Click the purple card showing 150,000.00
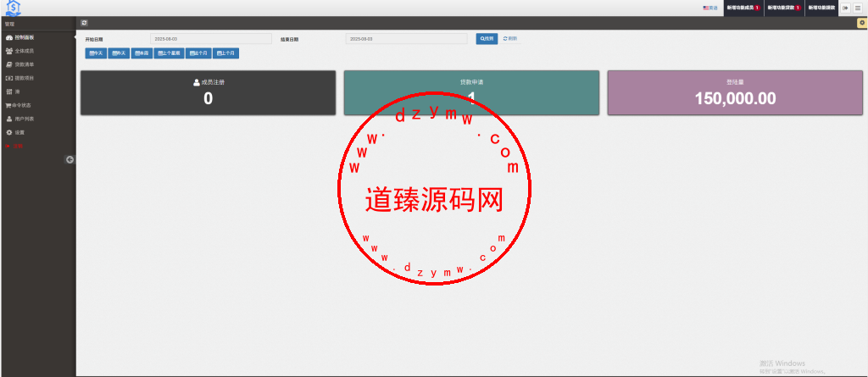Image resolution: width=868 pixels, height=377 pixels. (x=735, y=92)
